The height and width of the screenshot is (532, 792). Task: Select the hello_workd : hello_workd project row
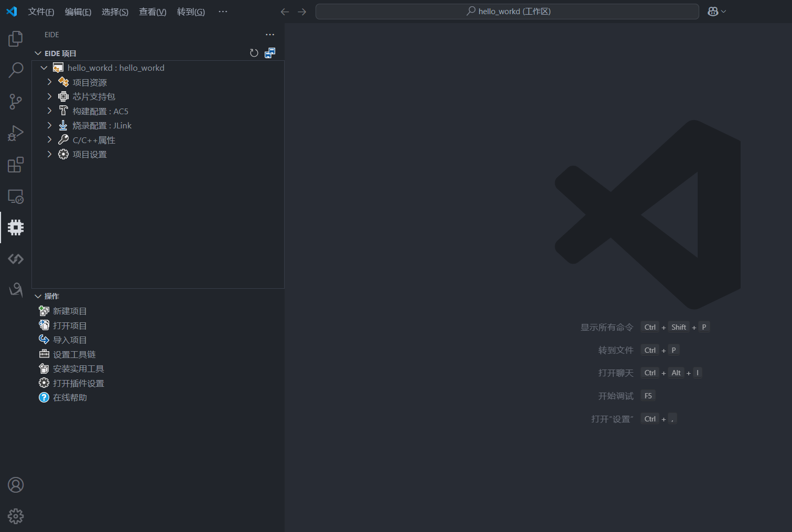point(158,68)
